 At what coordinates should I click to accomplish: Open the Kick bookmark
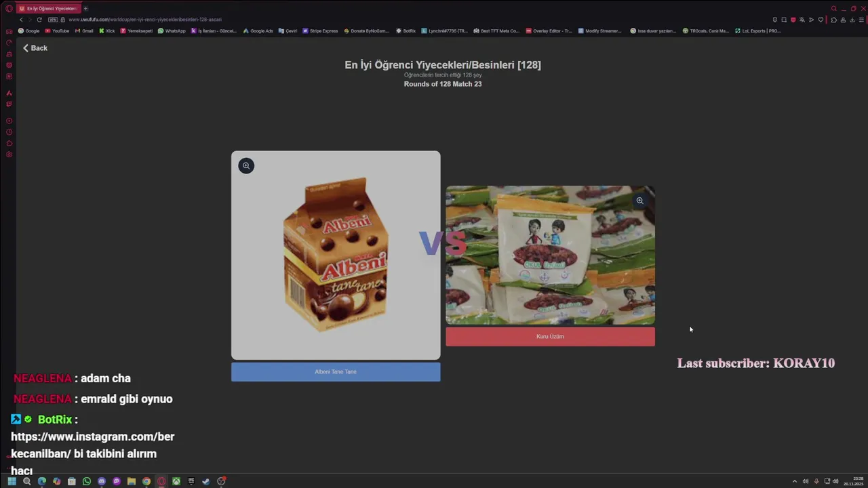pos(107,30)
